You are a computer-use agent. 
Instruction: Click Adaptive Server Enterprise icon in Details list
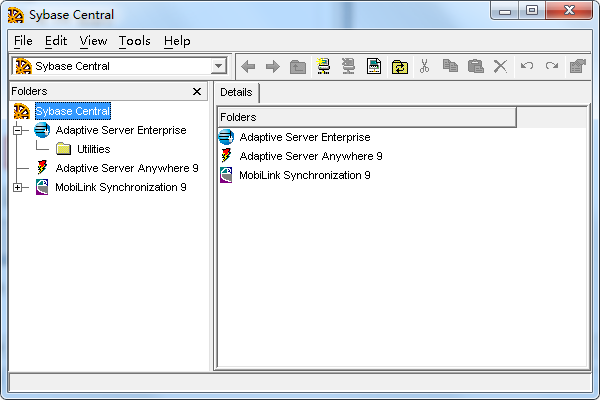pos(226,137)
